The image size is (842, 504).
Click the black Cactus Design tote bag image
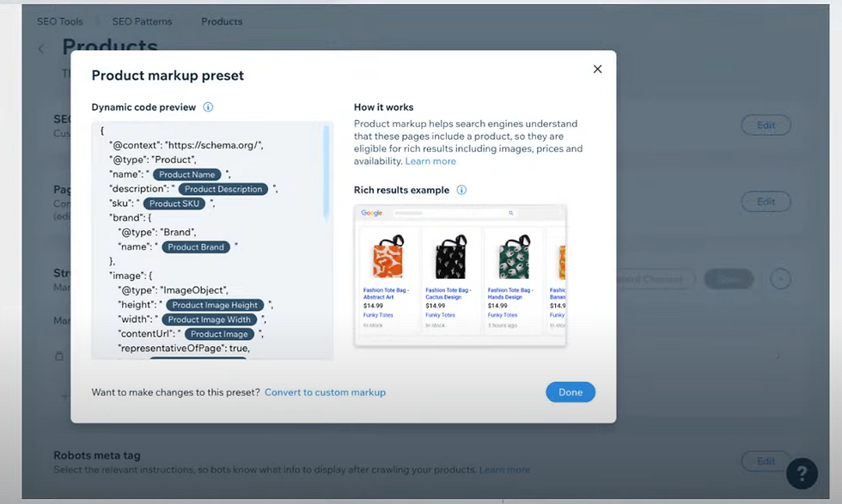(x=450, y=257)
